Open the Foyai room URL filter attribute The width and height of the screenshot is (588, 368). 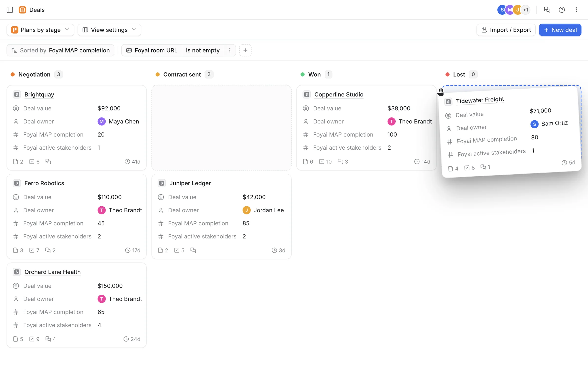pyautogui.click(x=152, y=50)
